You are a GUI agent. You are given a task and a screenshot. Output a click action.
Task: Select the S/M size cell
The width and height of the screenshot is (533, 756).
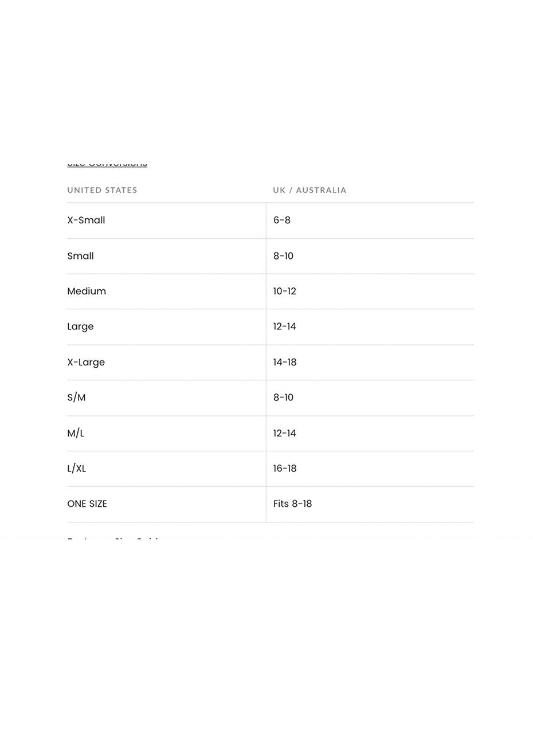coord(76,398)
